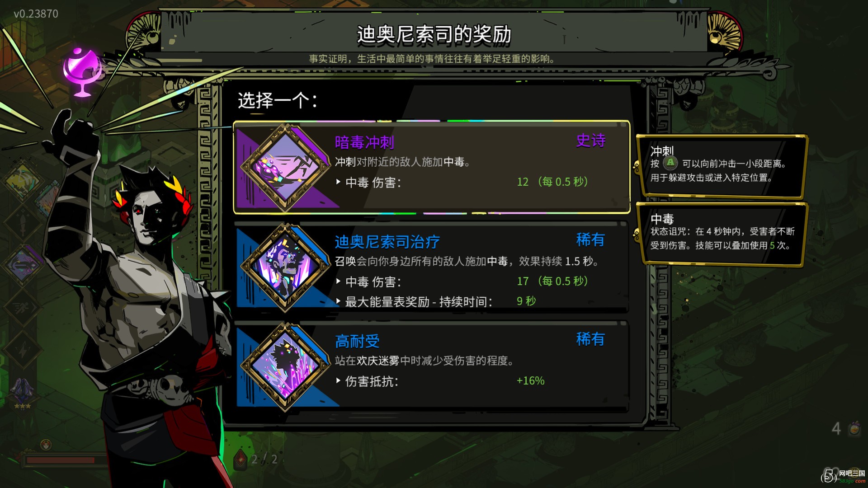
Task: Click the green A button glyph
Action: [670, 163]
